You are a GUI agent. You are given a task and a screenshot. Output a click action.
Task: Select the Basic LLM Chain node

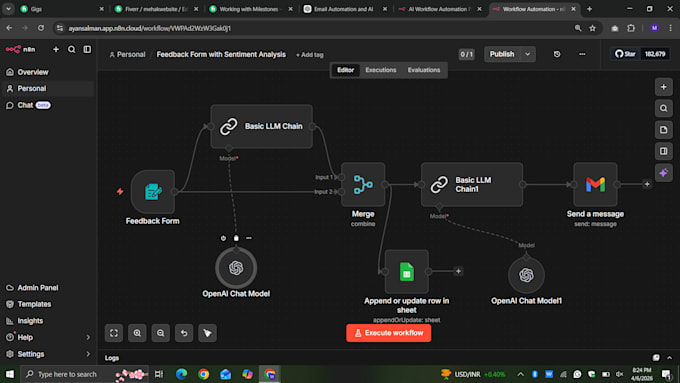(x=262, y=126)
